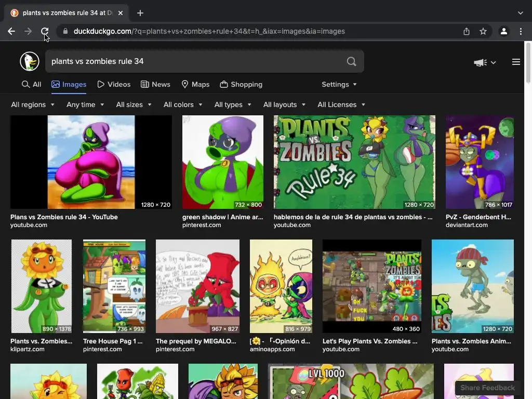Viewport: 532px width, 399px height.
Task: Click the aminoapps.com source text
Action: [x=272, y=349]
